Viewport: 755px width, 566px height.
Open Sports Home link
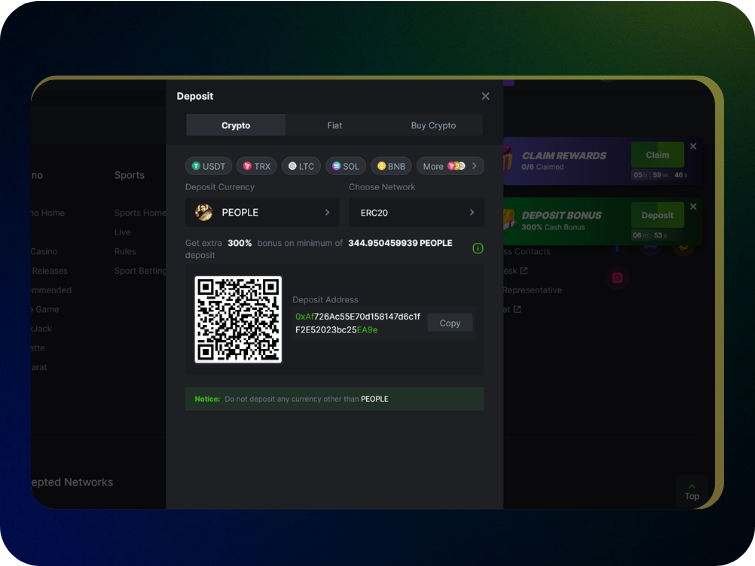click(x=140, y=213)
